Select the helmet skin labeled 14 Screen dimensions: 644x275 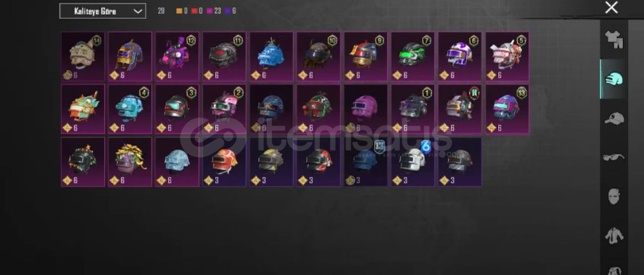83,57
